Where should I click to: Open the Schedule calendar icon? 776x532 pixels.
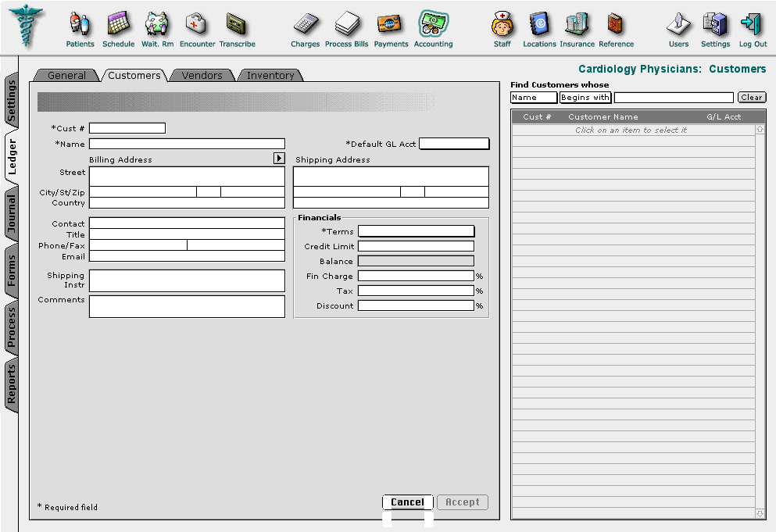point(118,30)
